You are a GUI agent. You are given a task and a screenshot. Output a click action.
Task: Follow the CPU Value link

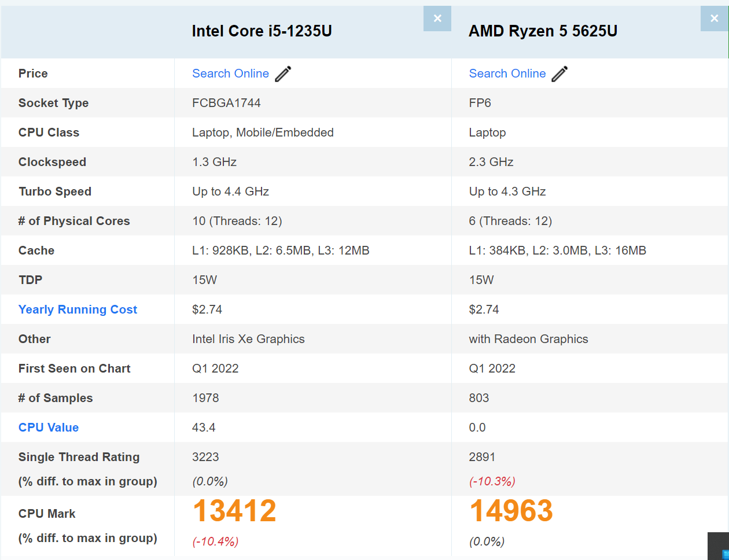pos(49,428)
